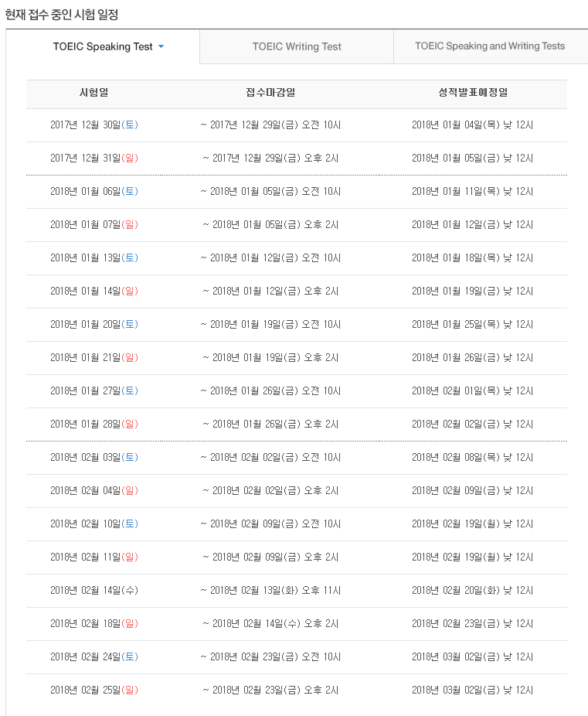Pick the 2018년 02월 14일(수) exam date
The width and height of the screenshot is (588, 716).
click(x=94, y=591)
